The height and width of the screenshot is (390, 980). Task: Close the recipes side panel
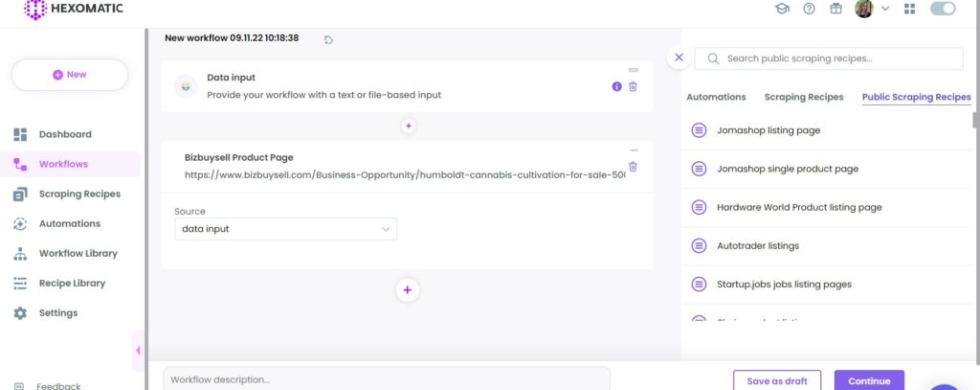679,57
